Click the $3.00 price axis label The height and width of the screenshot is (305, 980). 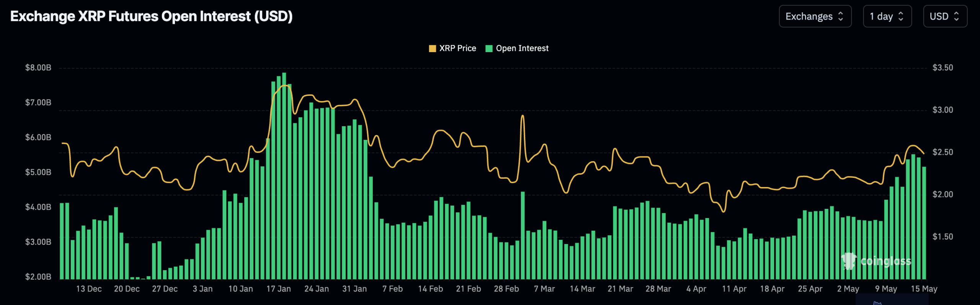tap(943, 110)
